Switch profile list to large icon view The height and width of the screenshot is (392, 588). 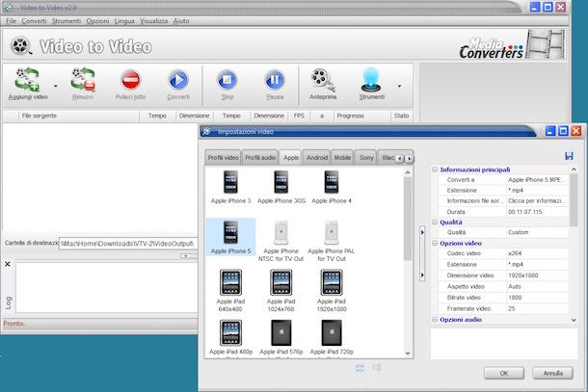tap(360, 368)
